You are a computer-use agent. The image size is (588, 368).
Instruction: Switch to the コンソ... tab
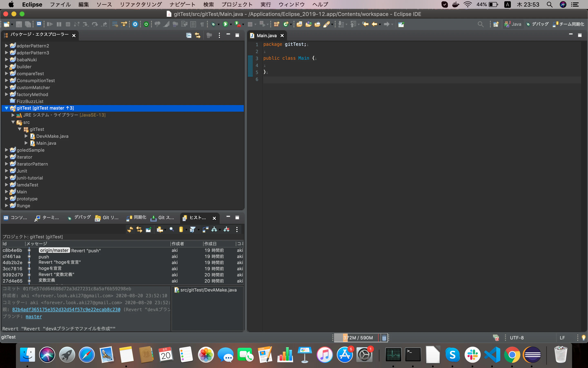coord(16,218)
